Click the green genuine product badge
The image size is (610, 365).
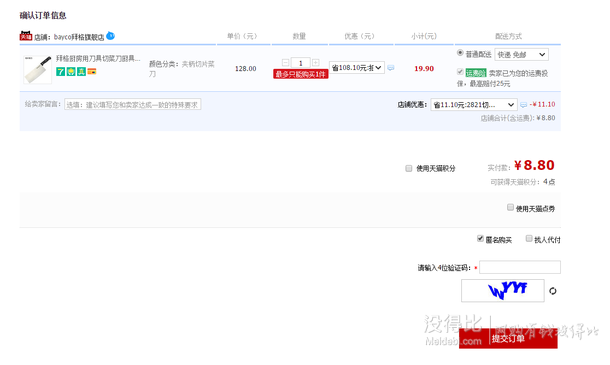coord(81,71)
